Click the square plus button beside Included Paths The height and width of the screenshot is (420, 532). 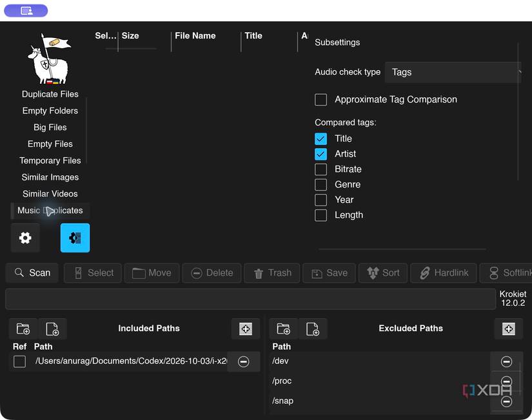[x=246, y=329]
